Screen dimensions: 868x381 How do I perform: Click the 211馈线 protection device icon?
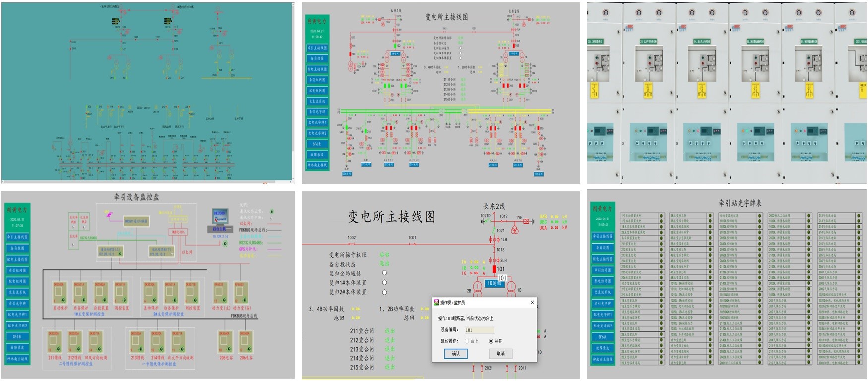(x=54, y=342)
